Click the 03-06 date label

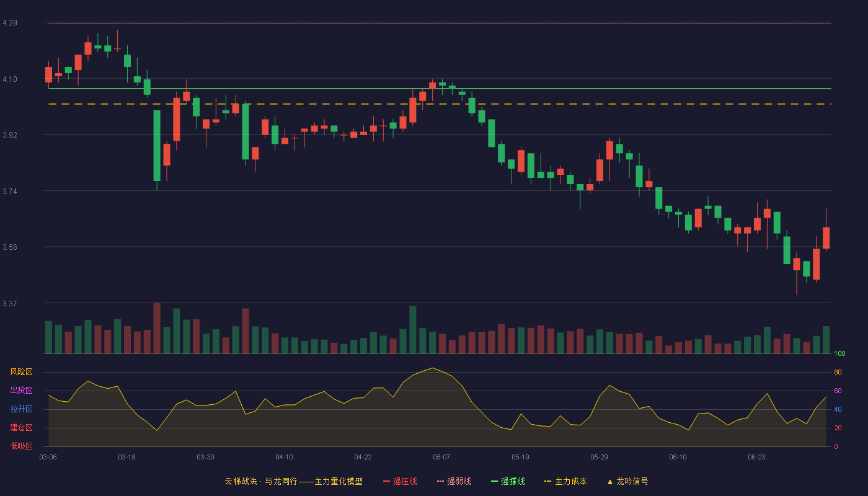48,457
